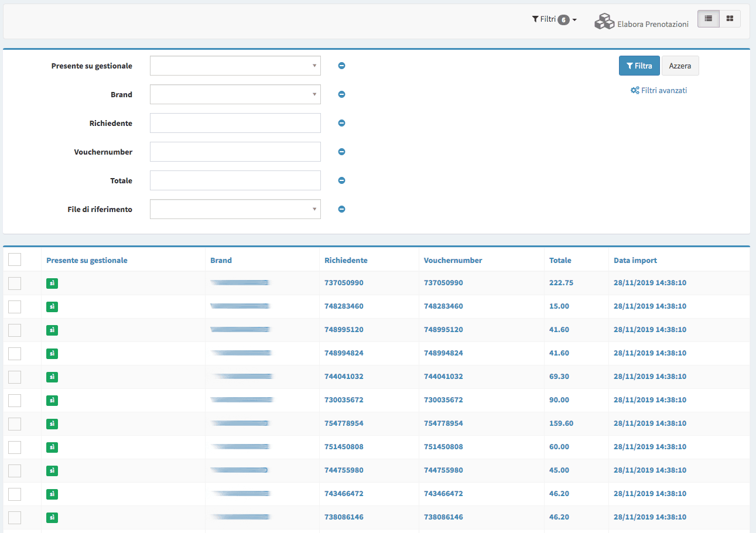Image resolution: width=756 pixels, height=533 pixels.
Task: Click blurred brand in row 730035672
Action: [242, 400]
